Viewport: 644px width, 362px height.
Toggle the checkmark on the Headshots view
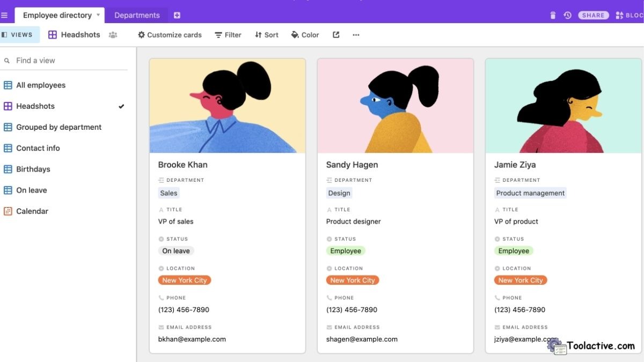coord(121,106)
